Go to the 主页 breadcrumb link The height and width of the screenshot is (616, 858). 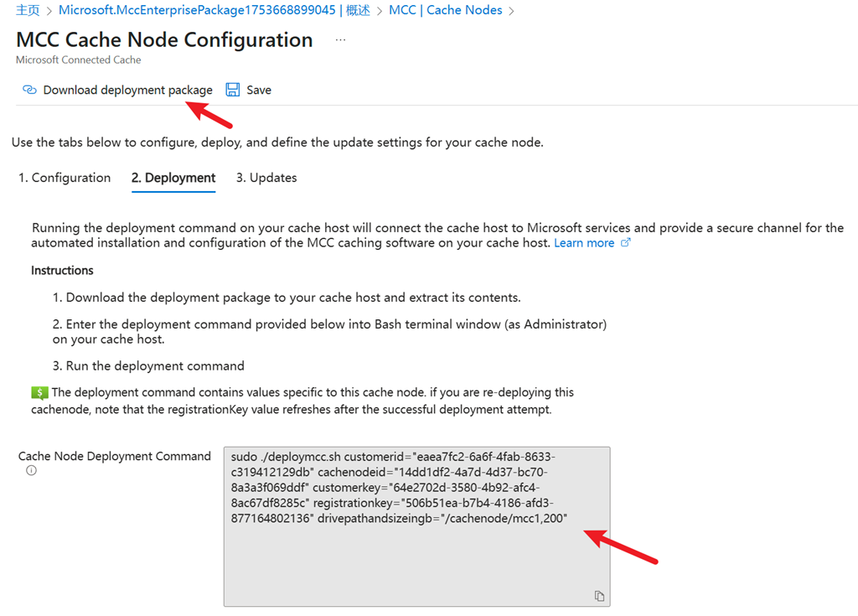pos(28,10)
